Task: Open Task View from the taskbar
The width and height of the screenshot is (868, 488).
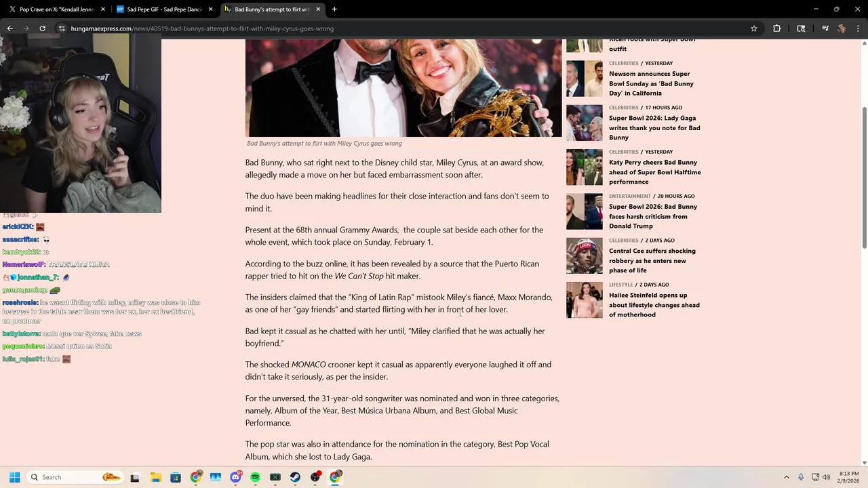Action: pos(135,477)
